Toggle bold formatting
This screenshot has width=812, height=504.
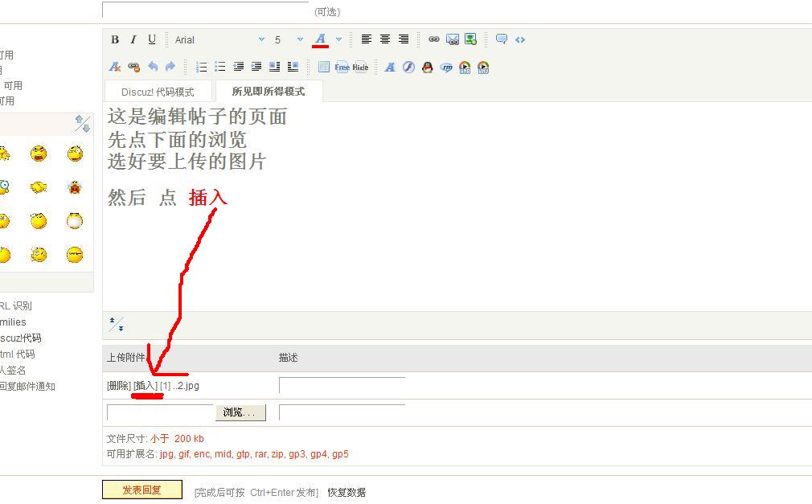coord(115,39)
